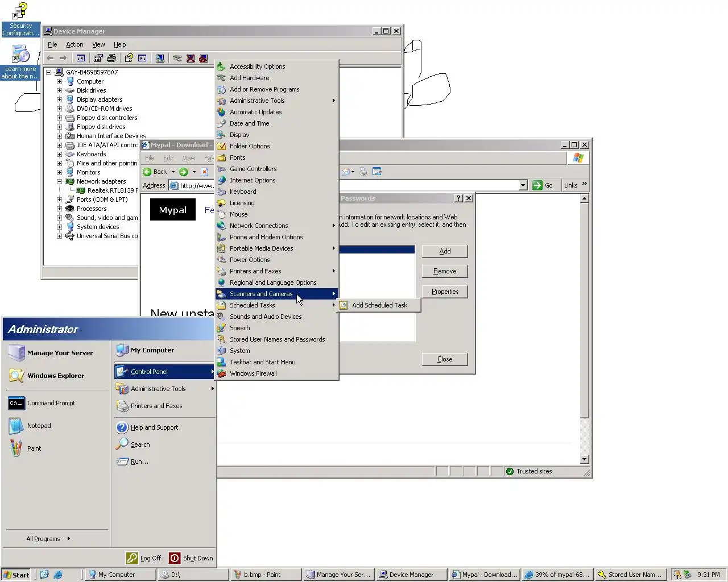Image resolution: width=728 pixels, height=582 pixels.
Task: Select Internet Options in Control Panel menu
Action: point(276,180)
